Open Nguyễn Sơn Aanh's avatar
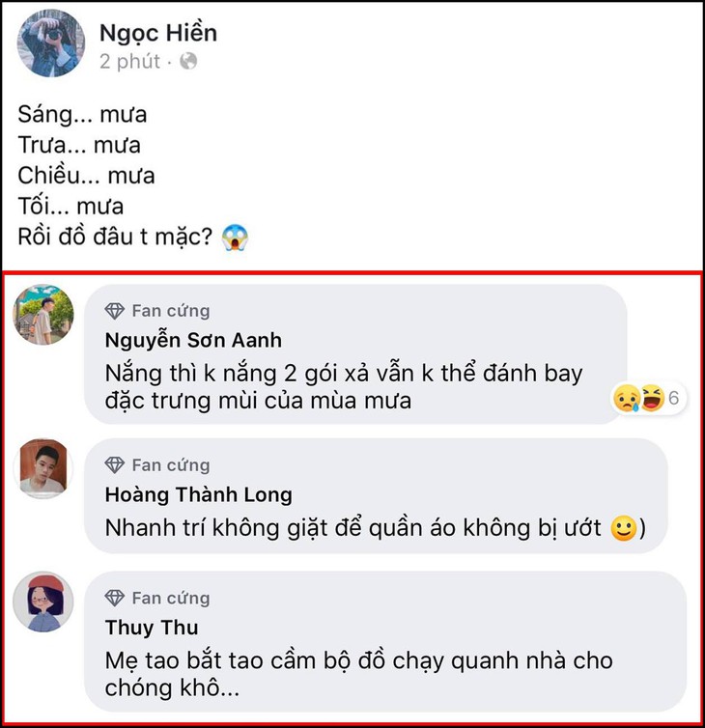705x728 pixels. point(43,316)
